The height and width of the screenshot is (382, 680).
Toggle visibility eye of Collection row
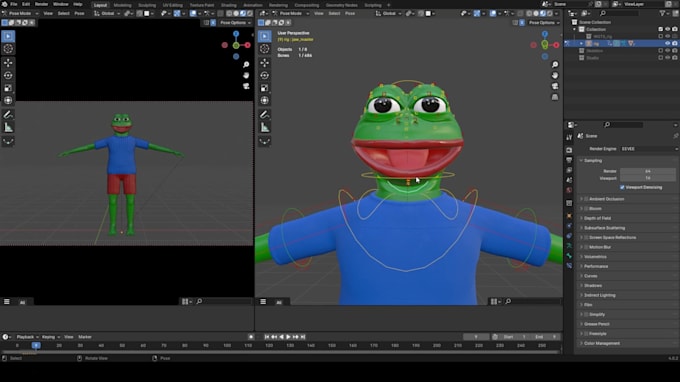tap(667, 29)
